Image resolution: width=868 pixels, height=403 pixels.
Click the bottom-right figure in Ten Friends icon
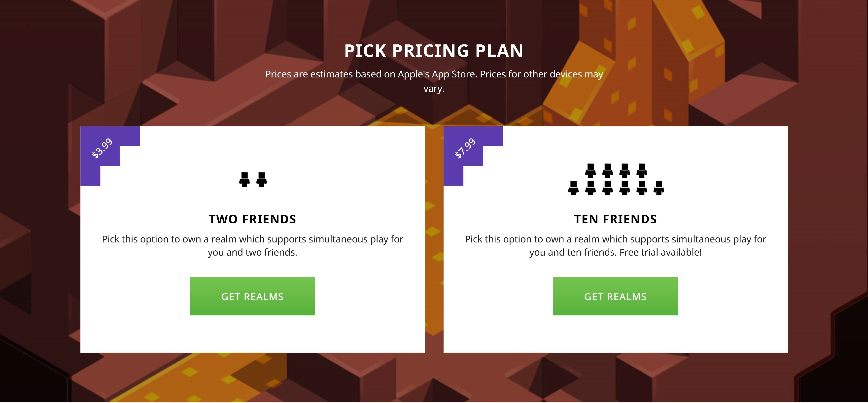[x=659, y=188]
